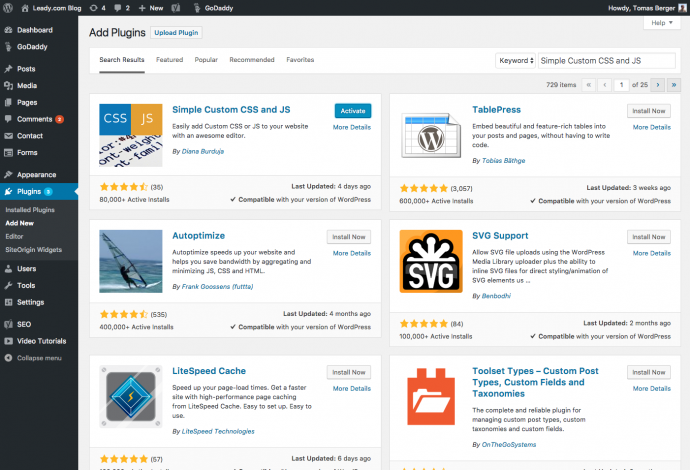Click the plugin search input field
Image resolution: width=690 pixels, height=470 pixels.
point(607,60)
